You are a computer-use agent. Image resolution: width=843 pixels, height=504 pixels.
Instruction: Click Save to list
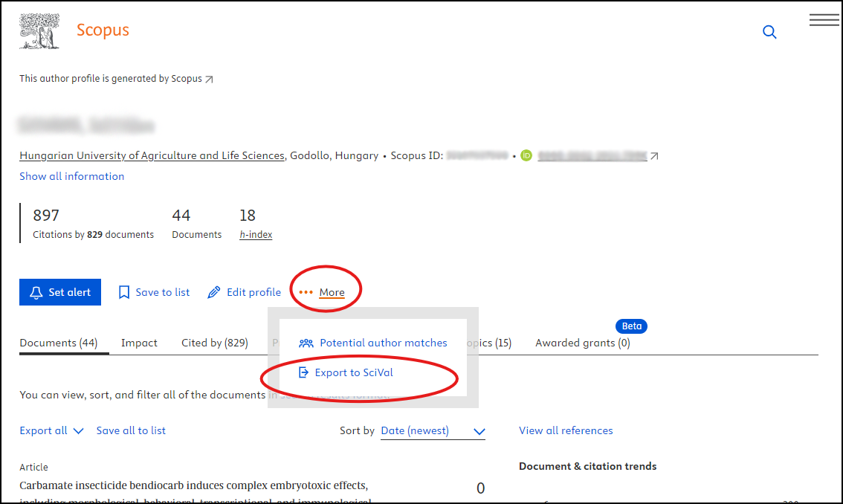[x=155, y=292]
